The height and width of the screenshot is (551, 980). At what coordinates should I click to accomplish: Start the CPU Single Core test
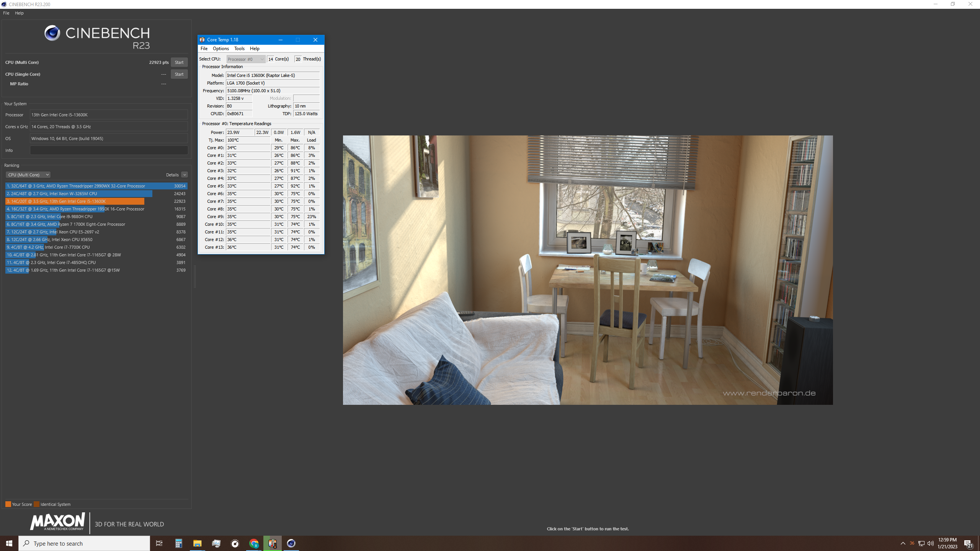coord(179,74)
